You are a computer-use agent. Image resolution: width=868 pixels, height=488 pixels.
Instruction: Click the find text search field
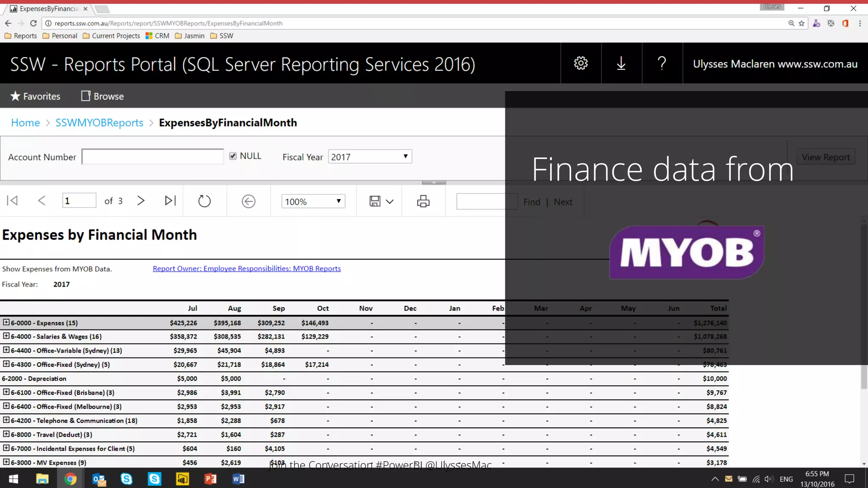pyautogui.click(x=487, y=201)
